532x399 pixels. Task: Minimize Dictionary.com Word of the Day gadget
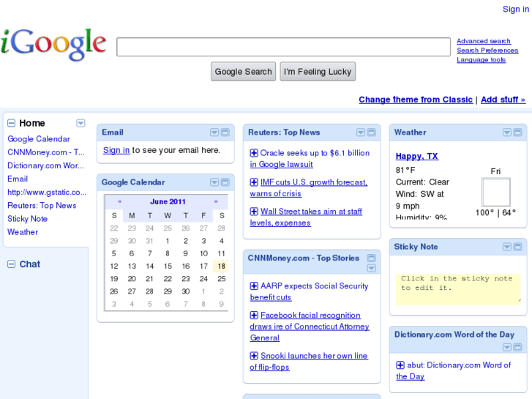pos(518,347)
